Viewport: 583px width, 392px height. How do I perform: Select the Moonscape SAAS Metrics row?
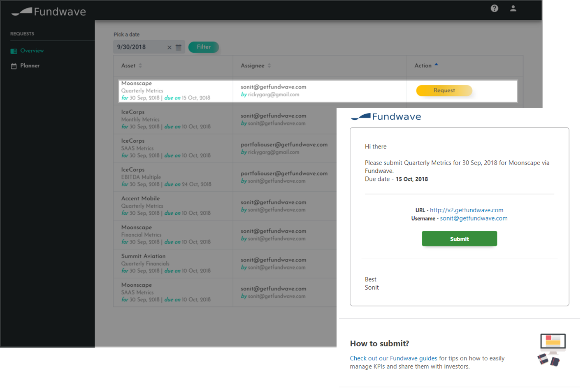[225, 292]
